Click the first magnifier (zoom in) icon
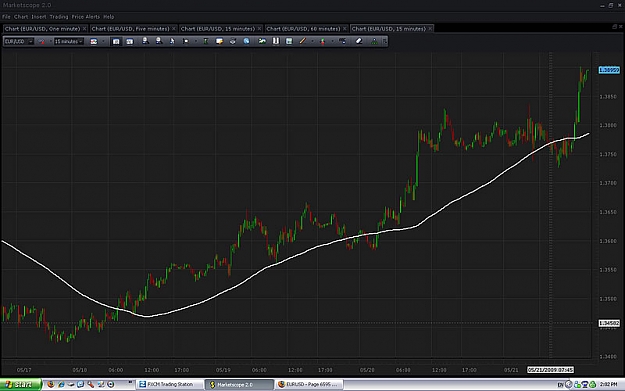Image resolution: width=625 pixels, height=391 pixels. (x=145, y=41)
